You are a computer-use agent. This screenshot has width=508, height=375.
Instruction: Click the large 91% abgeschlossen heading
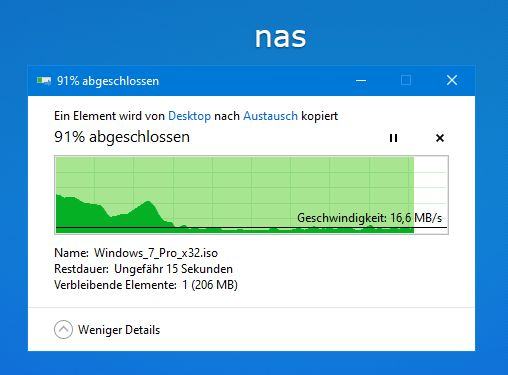(122, 137)
